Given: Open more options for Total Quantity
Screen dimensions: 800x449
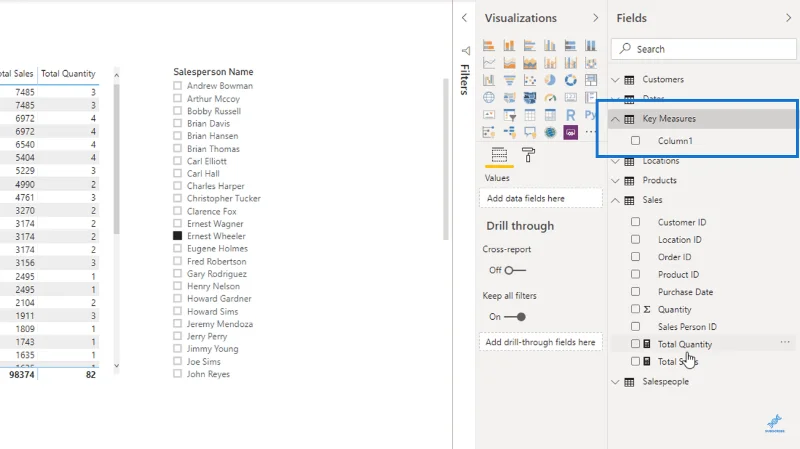Looking at the screenshot, I should tap(785, 342).
